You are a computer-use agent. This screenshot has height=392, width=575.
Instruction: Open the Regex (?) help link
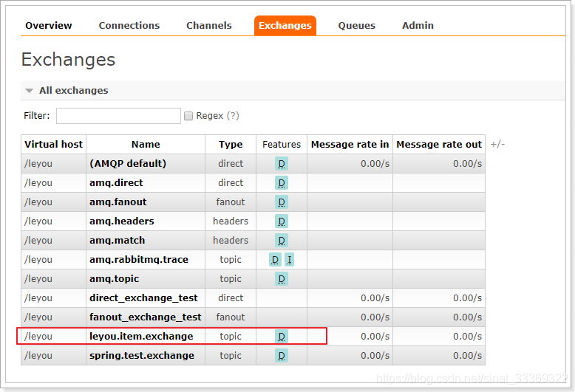(x=233, y=116)
